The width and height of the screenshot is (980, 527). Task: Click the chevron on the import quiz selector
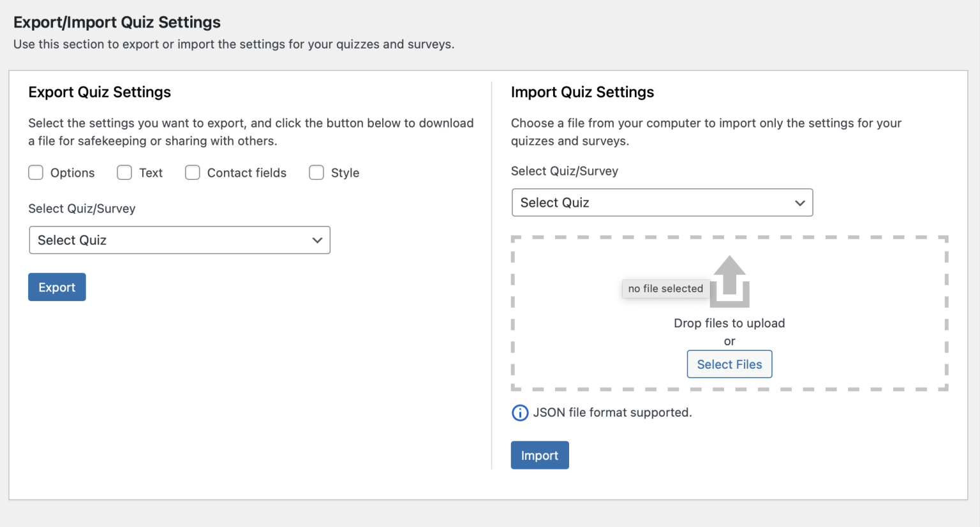coord(800,202)
